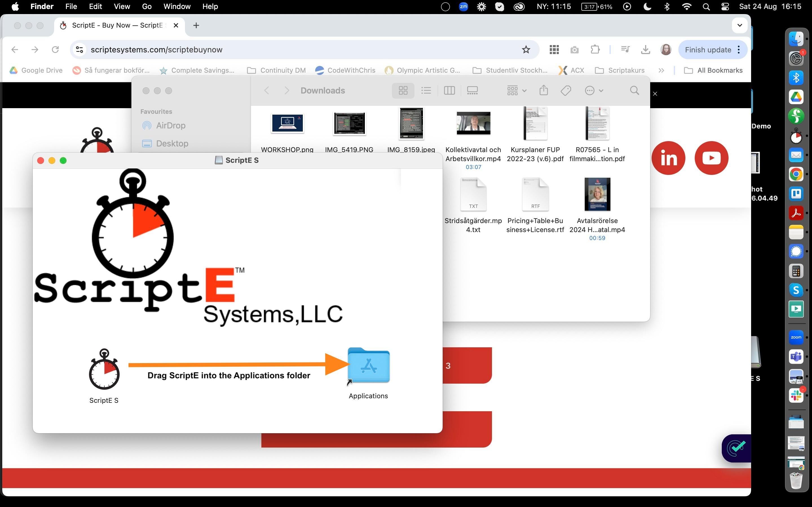
Task: Expand Finder more actions dropdown
Action: pyautogui.click(x=594, y=90)
